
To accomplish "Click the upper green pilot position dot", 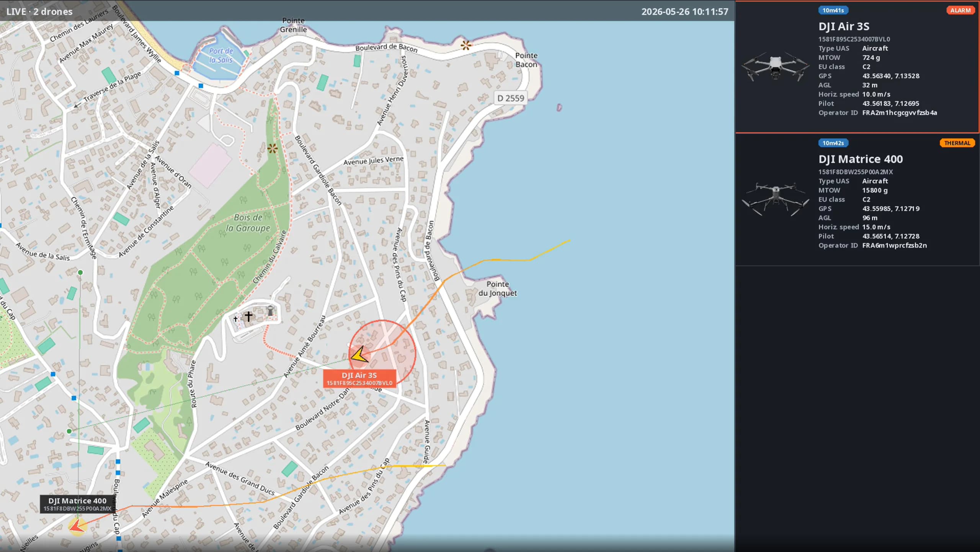I will tap(80, 272).
